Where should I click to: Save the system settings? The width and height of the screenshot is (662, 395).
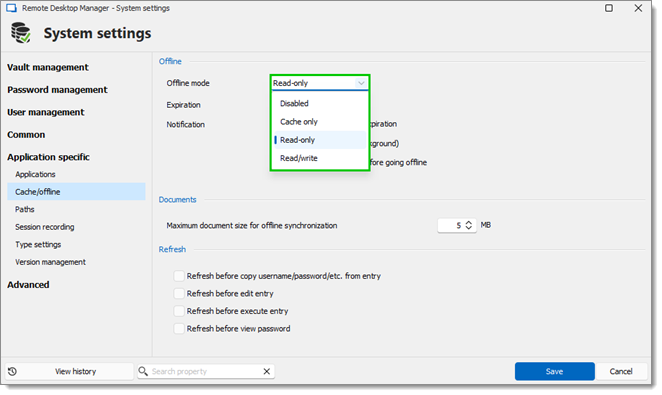click(x=554, y=371)
